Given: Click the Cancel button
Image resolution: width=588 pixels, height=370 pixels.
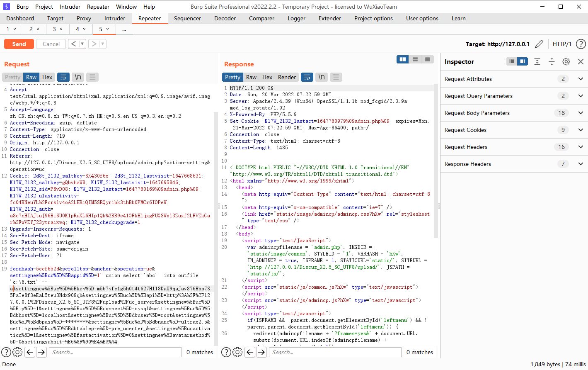Looking at the screenshot, I should click(51, 44).
